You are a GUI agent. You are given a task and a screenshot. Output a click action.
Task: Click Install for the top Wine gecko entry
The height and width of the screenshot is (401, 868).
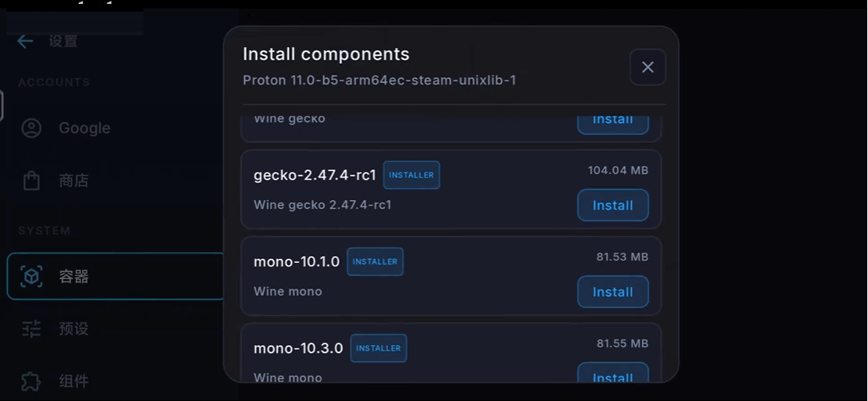[x=613, y=123]
